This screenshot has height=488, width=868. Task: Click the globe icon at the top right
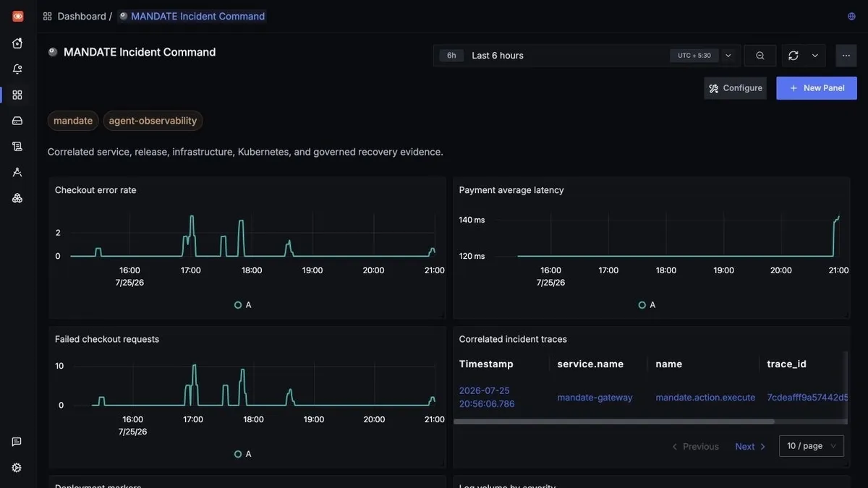coord(851,16)
